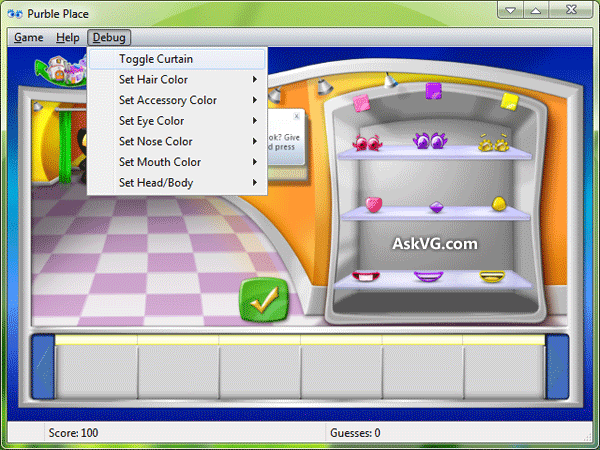Pick the pink nose on middle shelf
600x450 pixels.
pyautogui.click(x=374, y=204)
